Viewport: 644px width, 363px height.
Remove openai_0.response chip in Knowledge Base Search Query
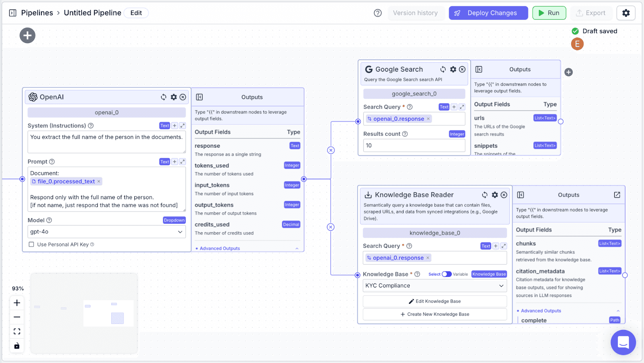(x=428, y=258)
